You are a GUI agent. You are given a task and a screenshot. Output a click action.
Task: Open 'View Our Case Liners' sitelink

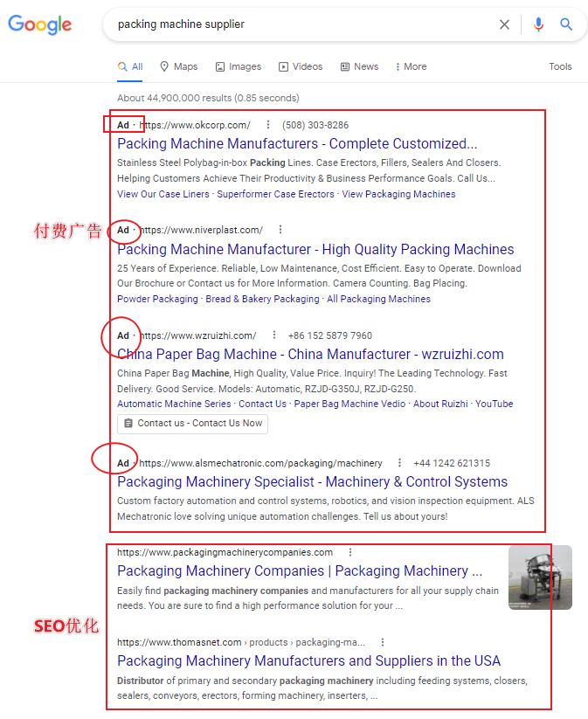click(x=163, y=194)
